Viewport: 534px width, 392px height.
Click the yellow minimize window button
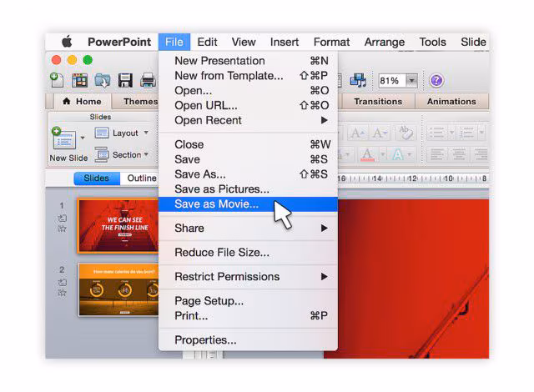tap(72, 60)
